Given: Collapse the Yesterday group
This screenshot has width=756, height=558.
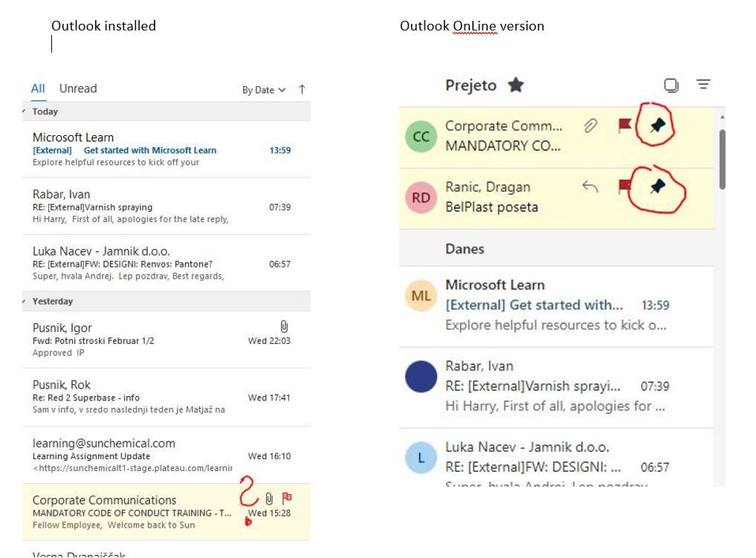Looking at the screenshot, I should pos(24,301).
